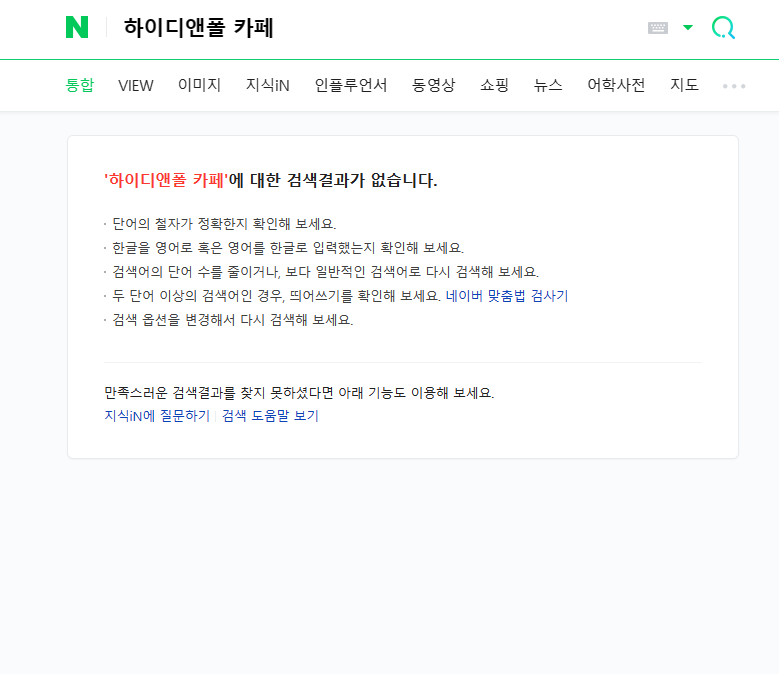Select the 통합 tab
This screenshot has height=674, width=779.
coord(79,85)
